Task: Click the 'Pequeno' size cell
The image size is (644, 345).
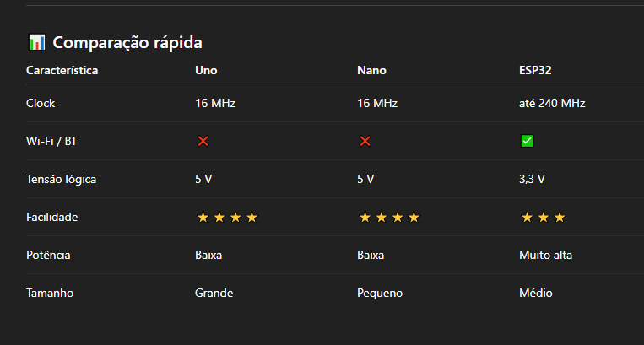Action: coord(380,294)
